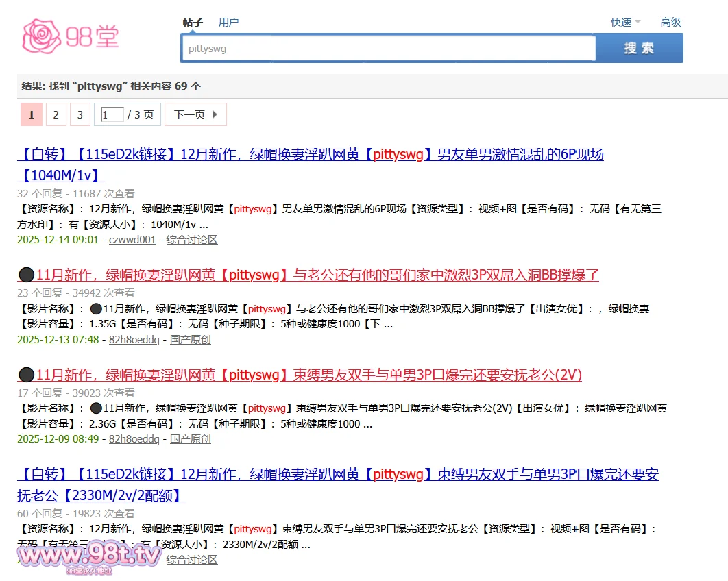
Task: Switch to the 用户 search tab
Action: pyautogui.click(x=228, y=21)
